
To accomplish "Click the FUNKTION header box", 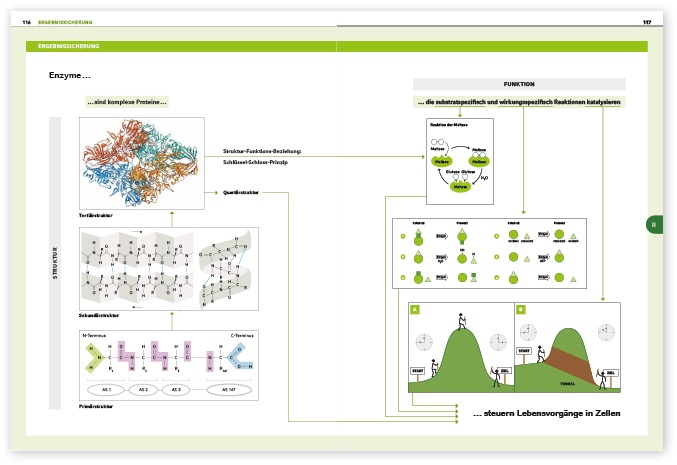I will 519,84.
